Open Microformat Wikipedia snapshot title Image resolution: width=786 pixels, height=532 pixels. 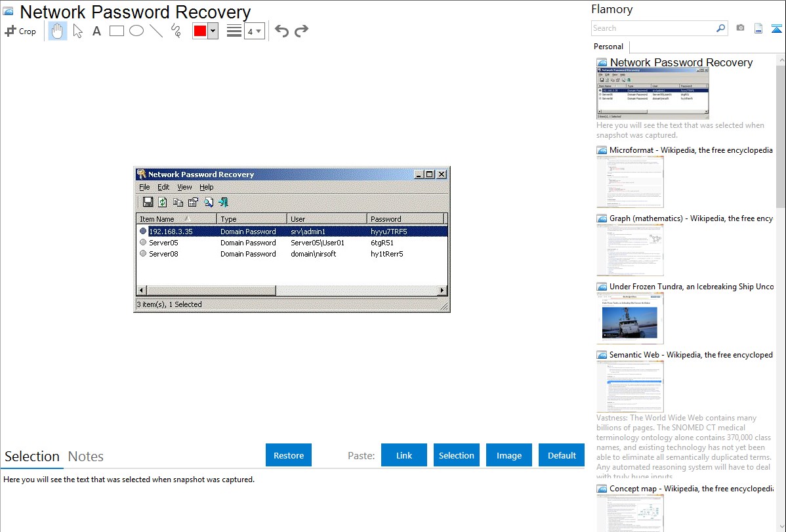pyautogui.click(x=691, y=150)
